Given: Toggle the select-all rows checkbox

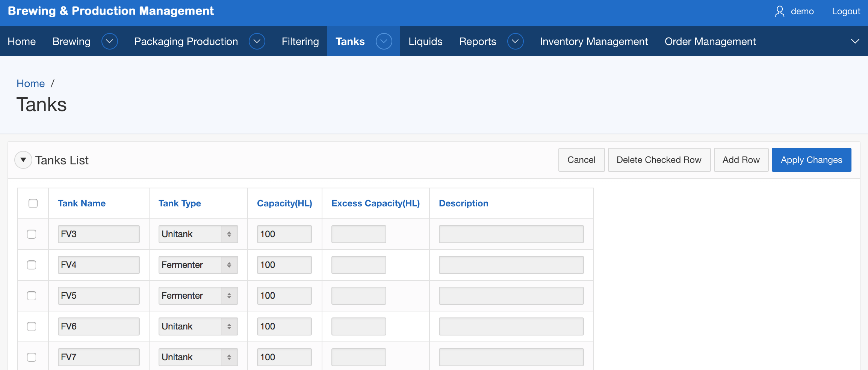Looking at the screenshot, I should 33,203.
